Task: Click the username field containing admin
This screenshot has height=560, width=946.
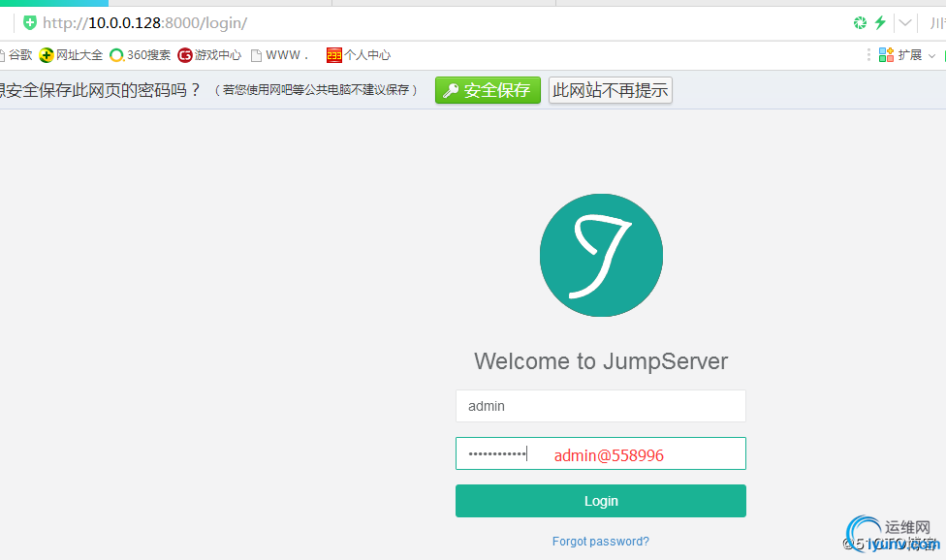Action: click(601, 406)
